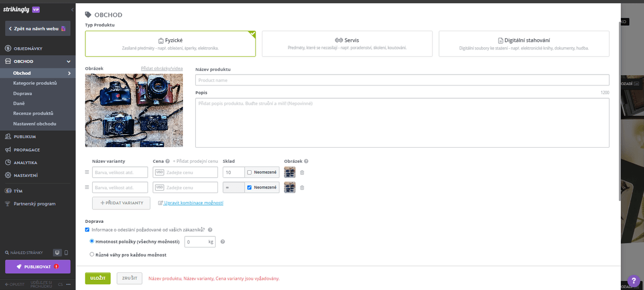This screenshot has width=644, height=290.
Task: Open the purple help question-mark button
Action: 635,280
